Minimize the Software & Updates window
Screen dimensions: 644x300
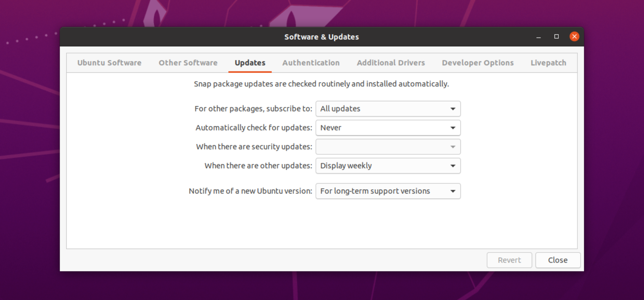click(538, 37)
